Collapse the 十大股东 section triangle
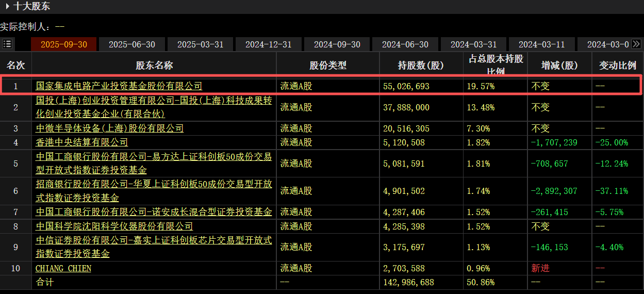Viewport: 644px width, 294px height. click(x=8, y=7)
